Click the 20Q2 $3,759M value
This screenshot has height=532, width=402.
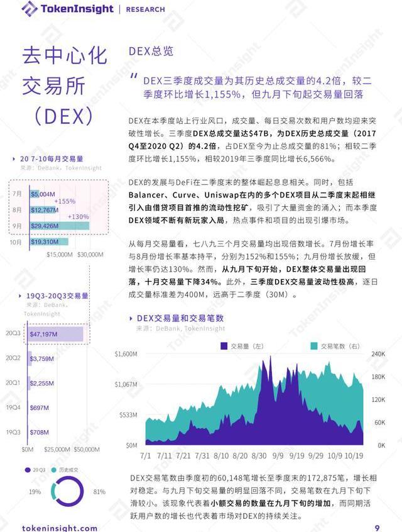tap(41, 358)
